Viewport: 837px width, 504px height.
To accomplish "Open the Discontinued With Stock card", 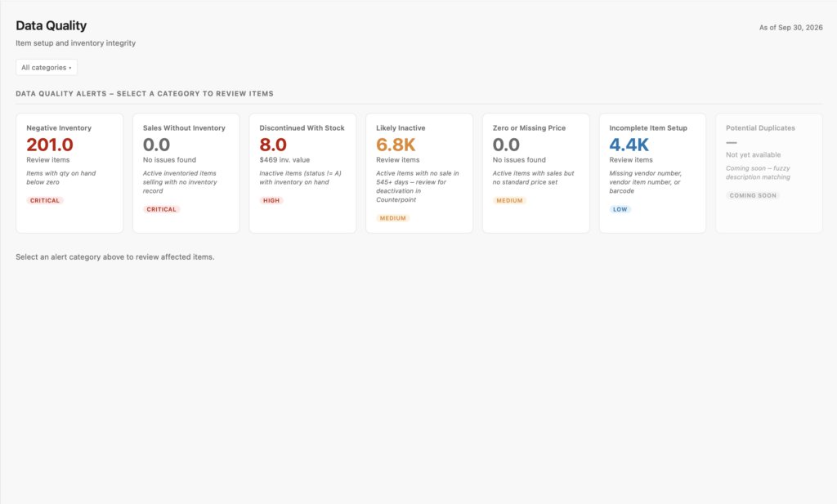I will (302, 173).
